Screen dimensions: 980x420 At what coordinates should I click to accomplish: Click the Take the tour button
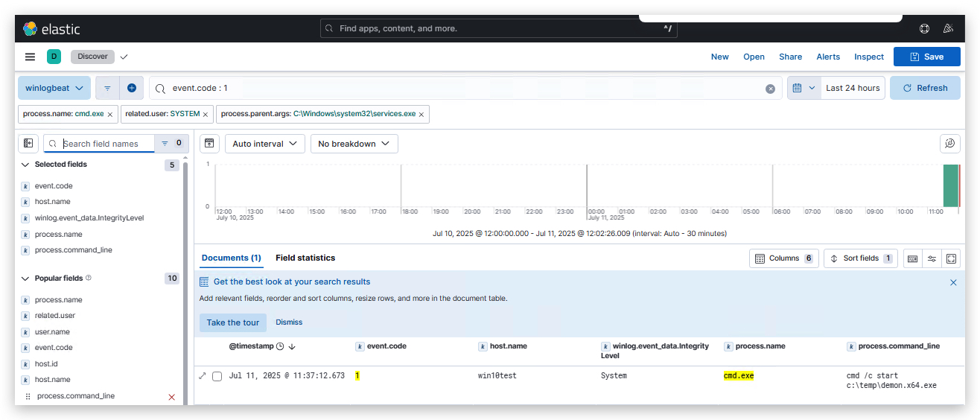coord(233,322)
